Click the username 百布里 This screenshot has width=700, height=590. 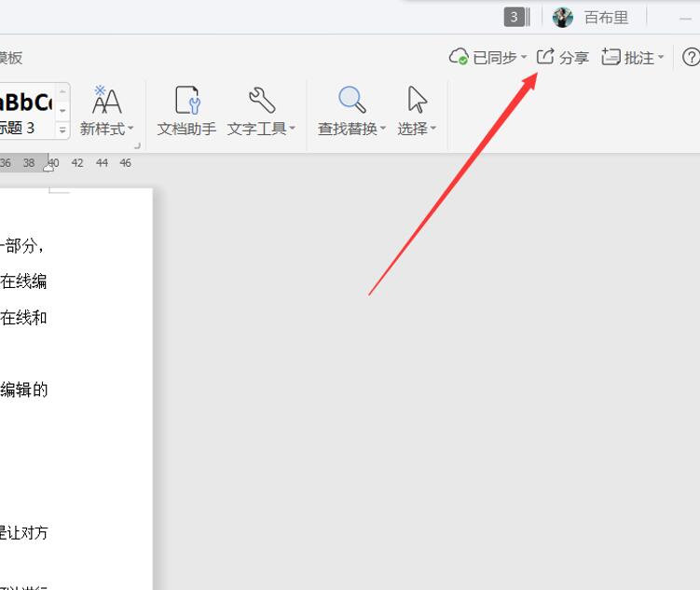pos(606,18)
